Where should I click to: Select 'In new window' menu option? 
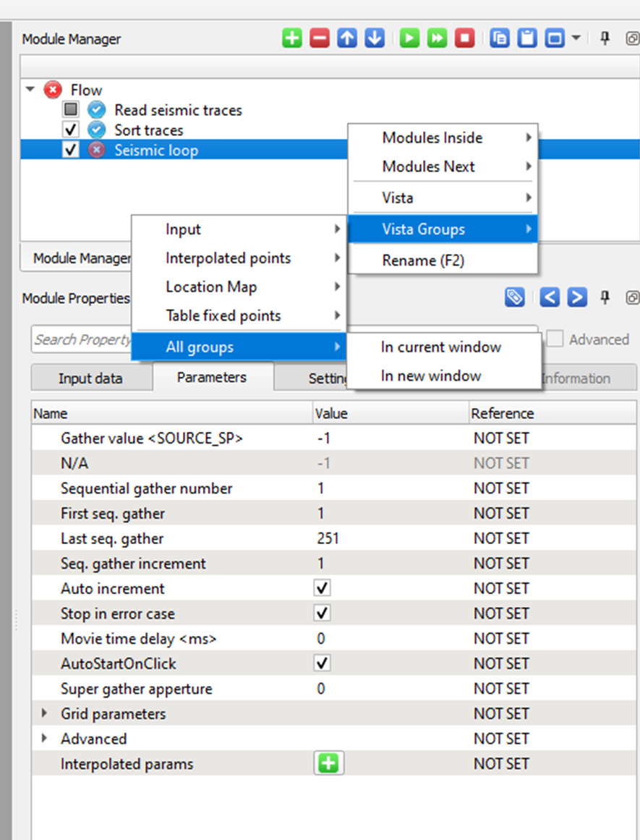click(430, 376)
